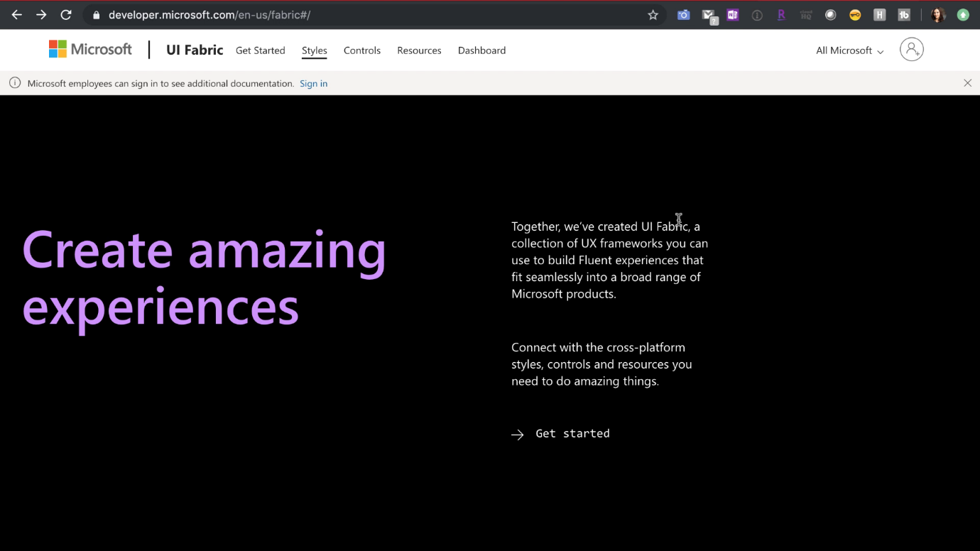Open the gray H extension icon
This screenshot has height=551, width=980.
pyautogui.click(x=880, y=15)
